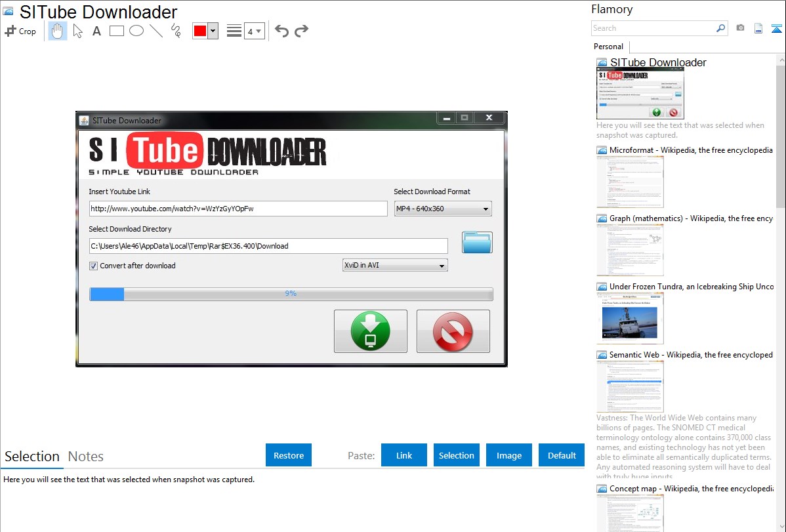Open the Personal tab
Viewport: 786px width, 532px height.
coord(609,46)
